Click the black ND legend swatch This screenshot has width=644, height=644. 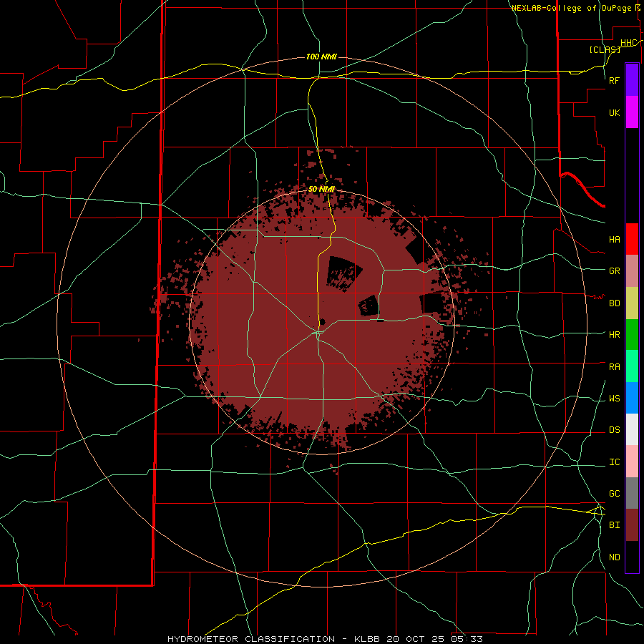click(x=632, y=557)
